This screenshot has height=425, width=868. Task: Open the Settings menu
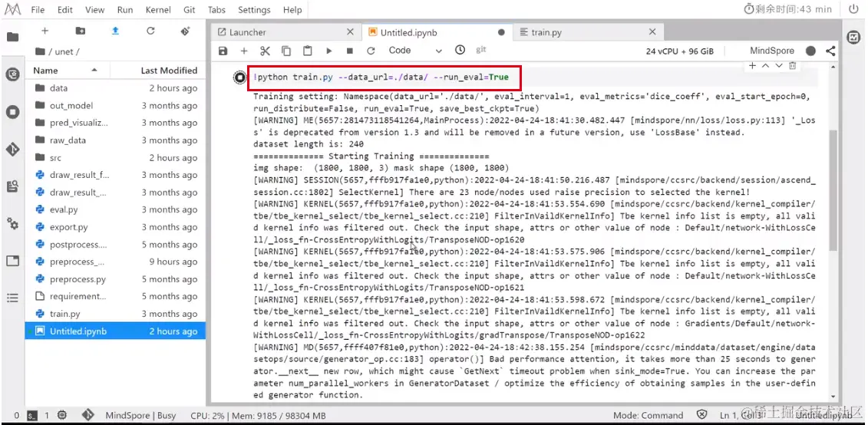click(x=256, y=10)
